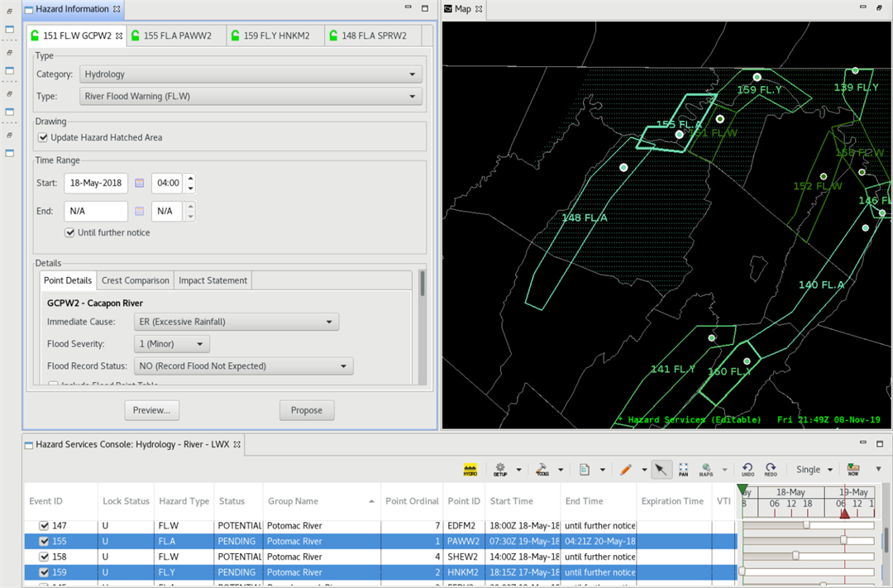Open the Flood Record Status dropdown
The height and width of the screenshot is (588, 893).
coord(244,366)
